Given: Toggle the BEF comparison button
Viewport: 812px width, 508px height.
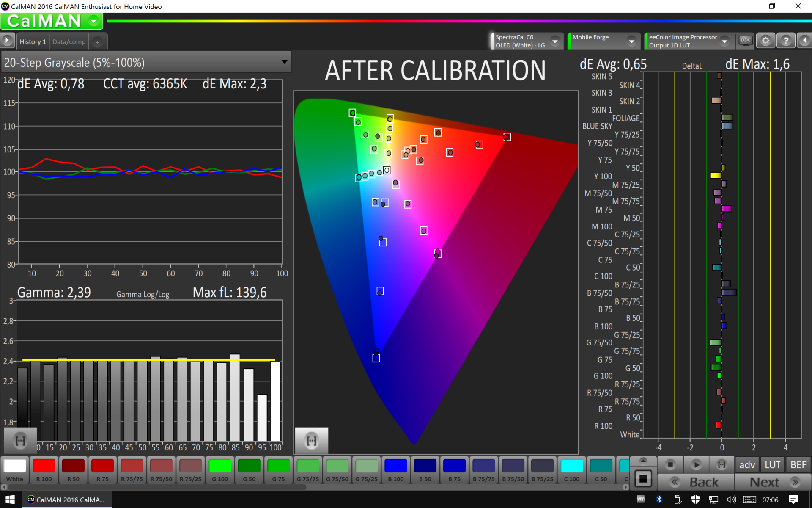Looking at the screenshot, I should pyautogui.click(x=798, y=464).
